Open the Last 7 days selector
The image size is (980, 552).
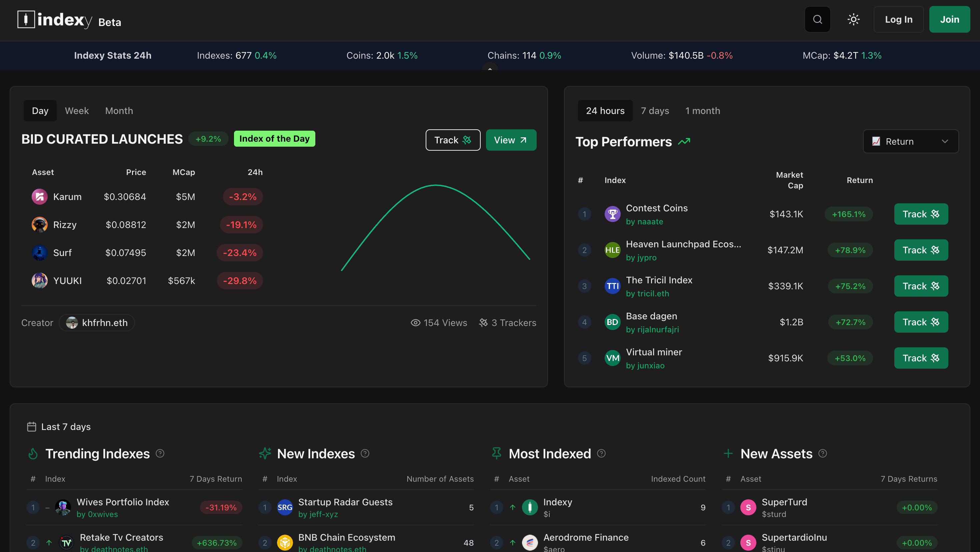tap(59, 427)
